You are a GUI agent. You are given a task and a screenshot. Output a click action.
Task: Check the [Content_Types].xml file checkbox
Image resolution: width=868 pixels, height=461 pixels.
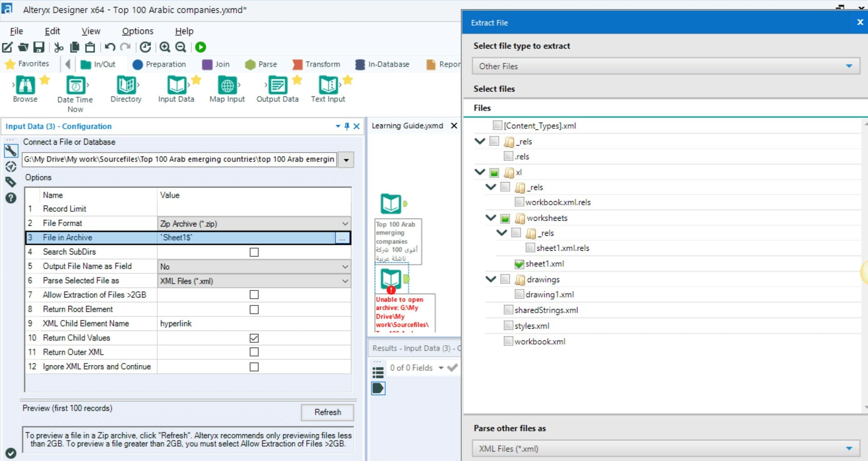pos(498,125)
